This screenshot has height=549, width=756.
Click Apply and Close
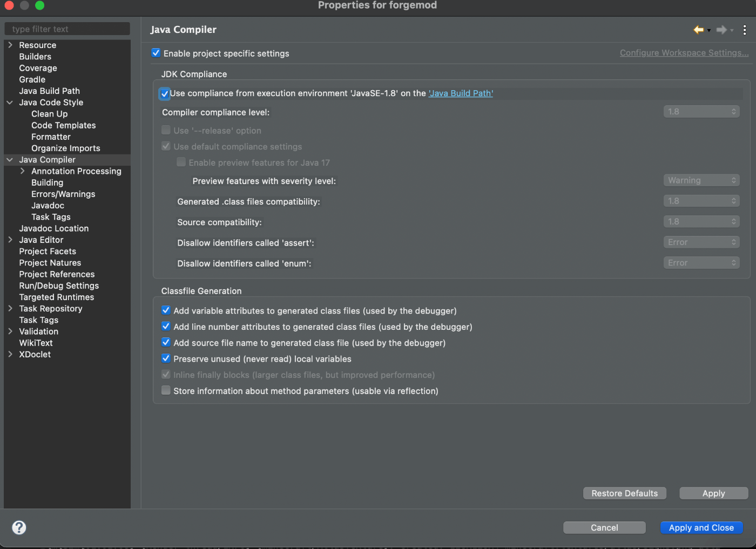701,527
